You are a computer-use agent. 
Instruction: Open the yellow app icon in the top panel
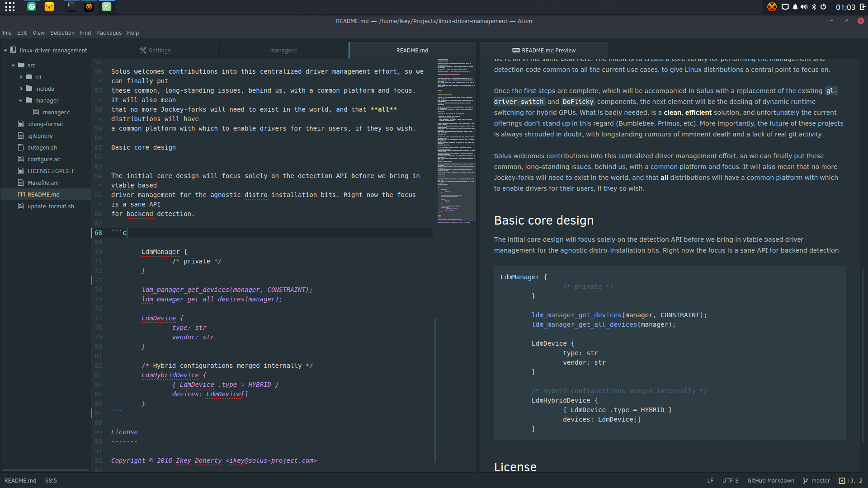pos(49,7)
